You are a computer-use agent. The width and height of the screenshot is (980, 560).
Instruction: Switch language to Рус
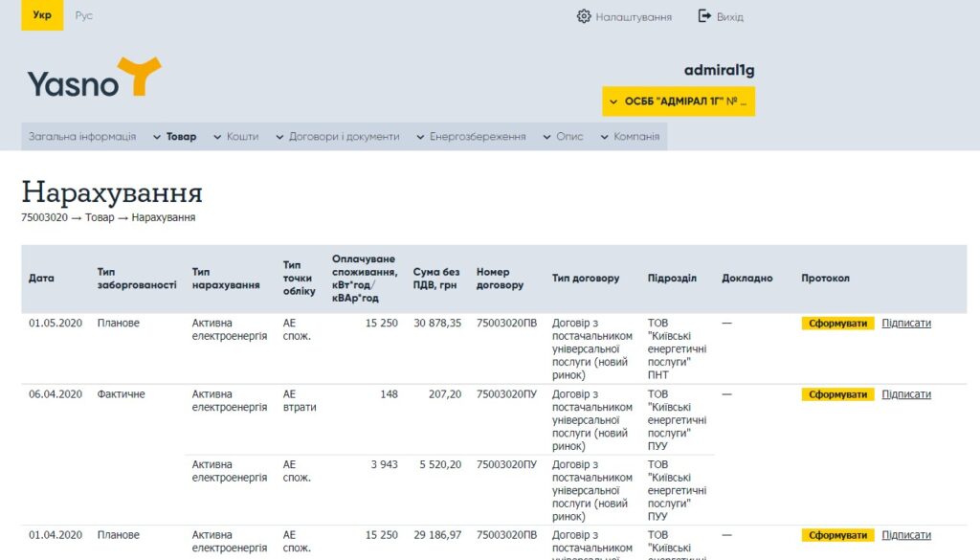tap(84, 15)
